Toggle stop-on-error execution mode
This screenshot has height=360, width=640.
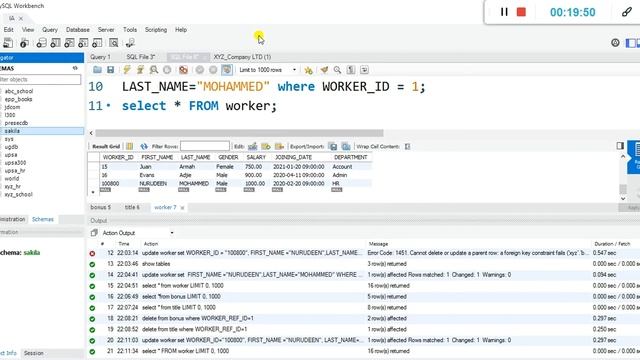tap(183, 70)
